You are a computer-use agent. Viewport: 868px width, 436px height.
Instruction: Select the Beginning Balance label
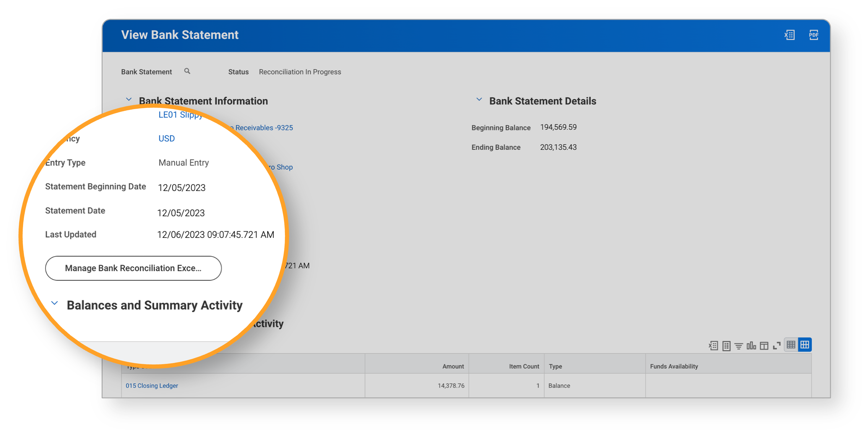tap(501, 128)
